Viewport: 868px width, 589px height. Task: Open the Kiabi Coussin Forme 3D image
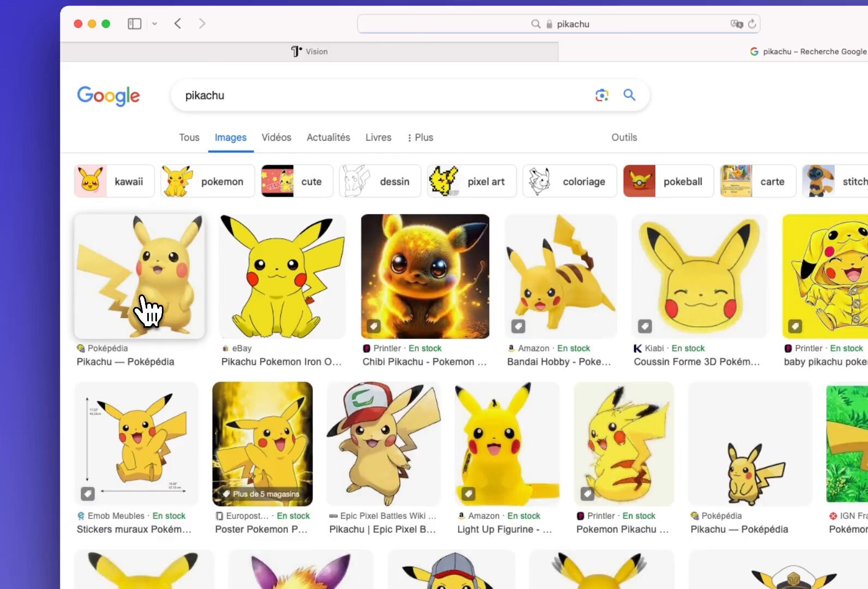(700, 277)
